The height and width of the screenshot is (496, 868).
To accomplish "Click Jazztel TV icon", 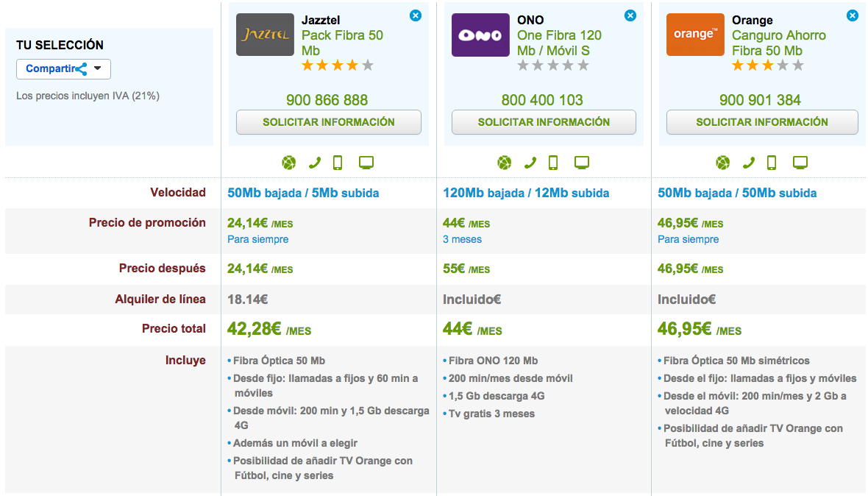I will [366, 162].
